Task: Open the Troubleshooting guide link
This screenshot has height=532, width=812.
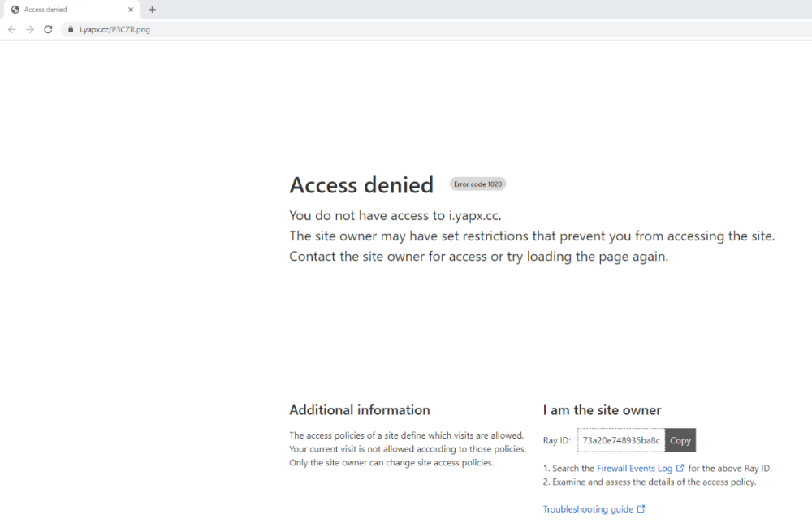Action: click(x=588, y=509)
